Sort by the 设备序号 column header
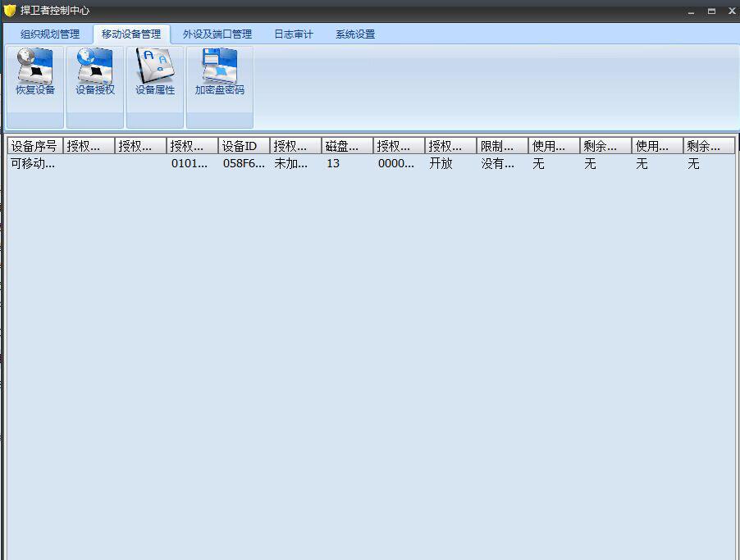The height and width of the screenshot is (560, 740). point(34,146)
